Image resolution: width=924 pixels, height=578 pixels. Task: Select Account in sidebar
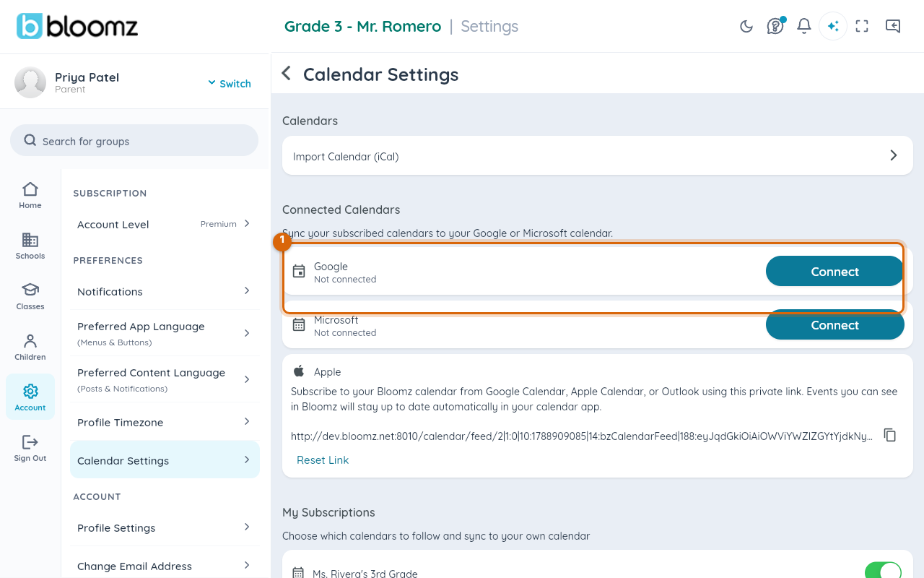click(x=30, y=397)
